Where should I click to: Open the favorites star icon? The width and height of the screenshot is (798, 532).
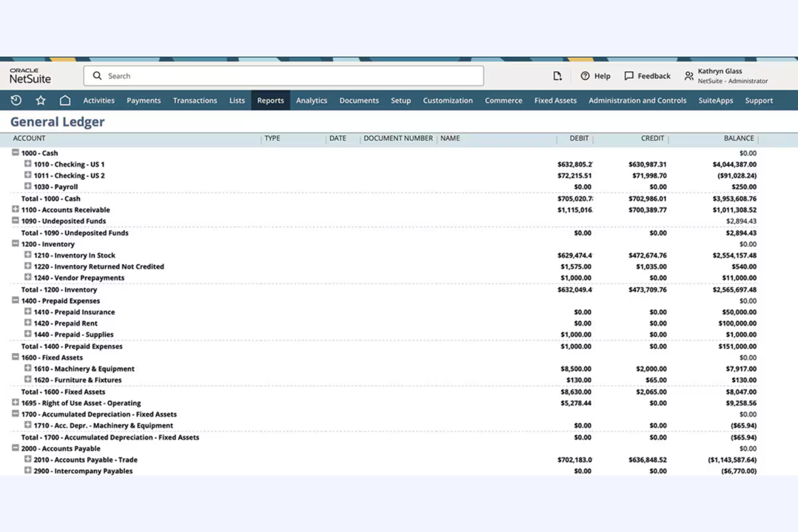tap(40, 100)
